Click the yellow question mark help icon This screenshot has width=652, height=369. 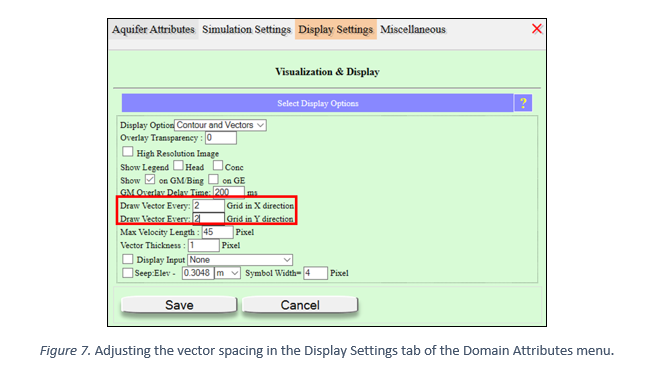[523, 103]
